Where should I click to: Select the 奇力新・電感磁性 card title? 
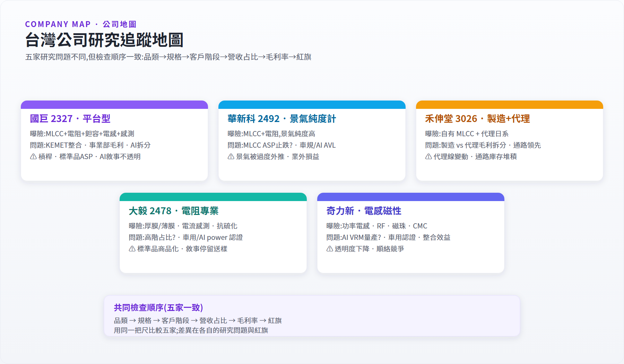click(364, 211)
